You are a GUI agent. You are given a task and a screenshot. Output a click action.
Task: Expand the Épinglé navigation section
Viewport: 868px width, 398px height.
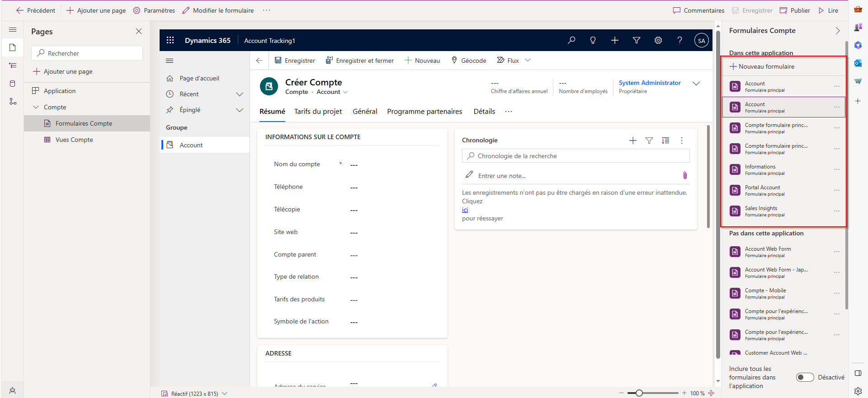click(240, 110)
